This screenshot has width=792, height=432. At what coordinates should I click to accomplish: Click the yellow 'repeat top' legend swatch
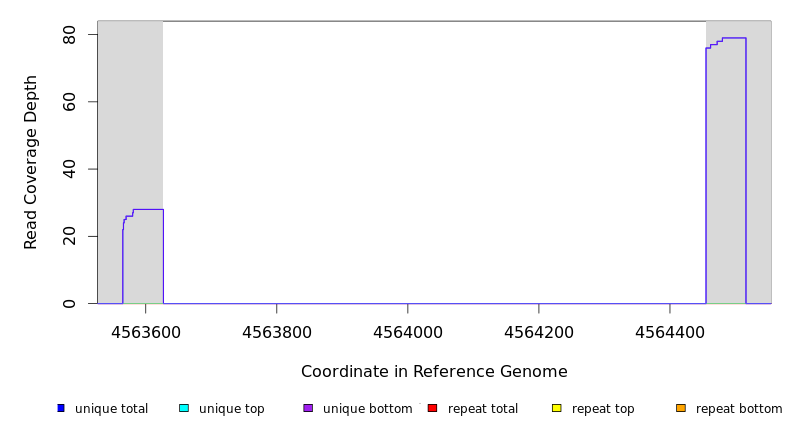pyautogui.click(x=556, y=408)
